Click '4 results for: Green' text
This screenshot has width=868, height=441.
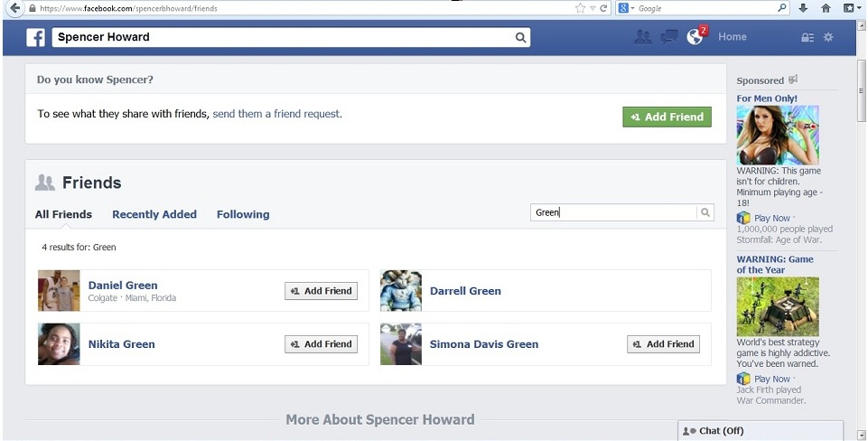(79, 247)
